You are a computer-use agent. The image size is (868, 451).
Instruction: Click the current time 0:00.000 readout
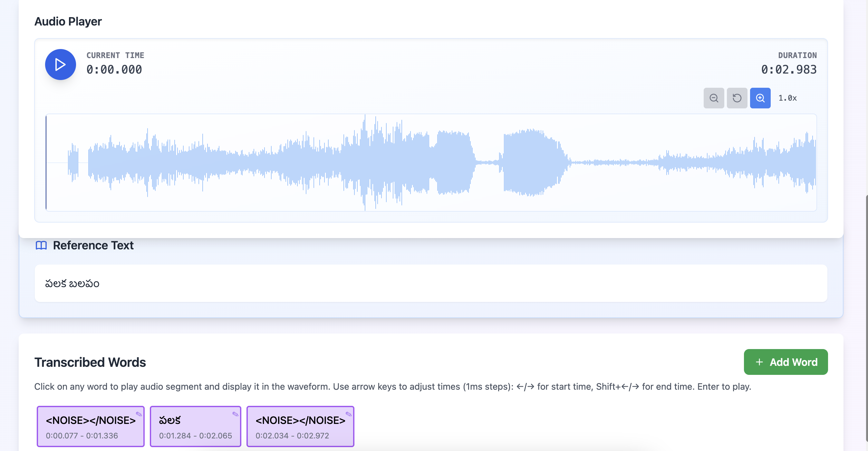(114, 69)
